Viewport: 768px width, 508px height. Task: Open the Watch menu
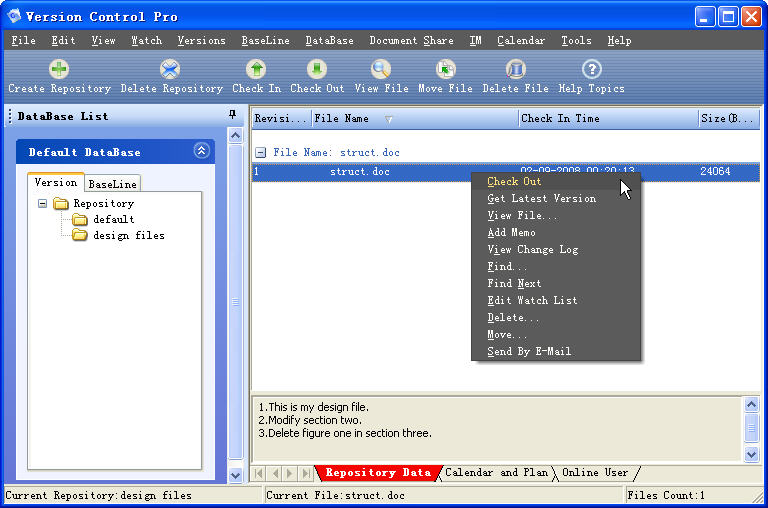tap(146, 40)
